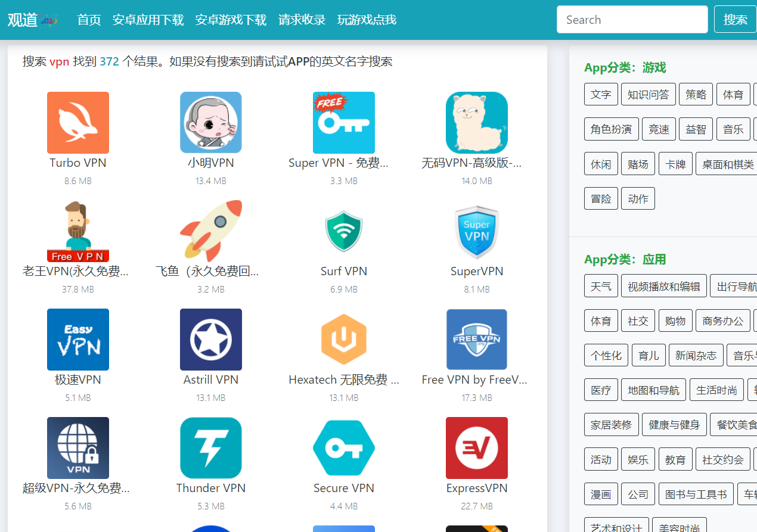Click the Easy VPN 极速VPN icon
Screen dimensions: 757x532
pos(78,340)
